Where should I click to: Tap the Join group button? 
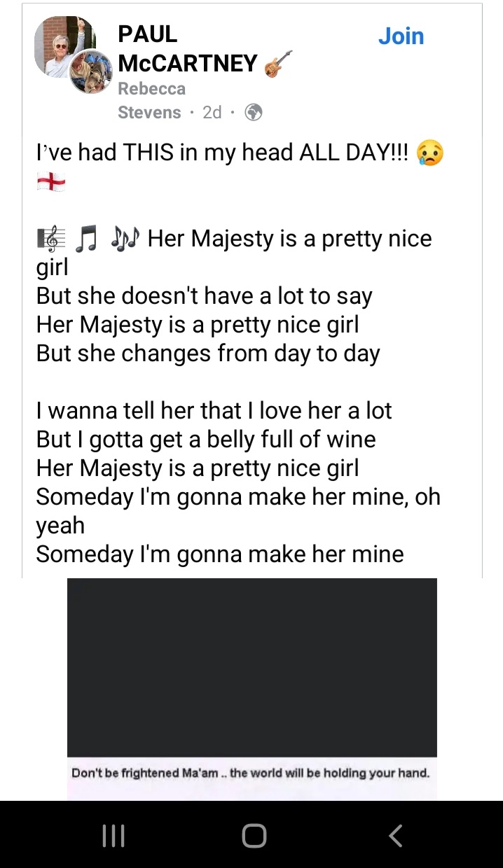[401, 36]
